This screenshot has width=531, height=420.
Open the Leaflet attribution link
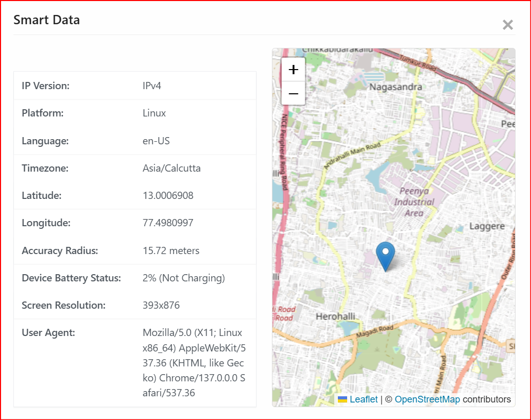(364, 399)
